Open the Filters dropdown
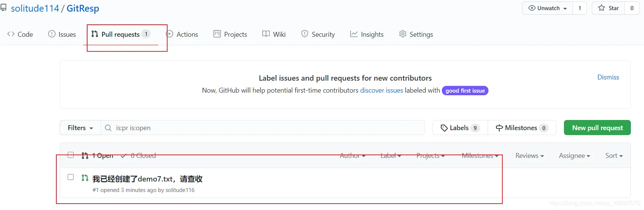The width and height of the screenshot is (644, 210). click(80, 128)
